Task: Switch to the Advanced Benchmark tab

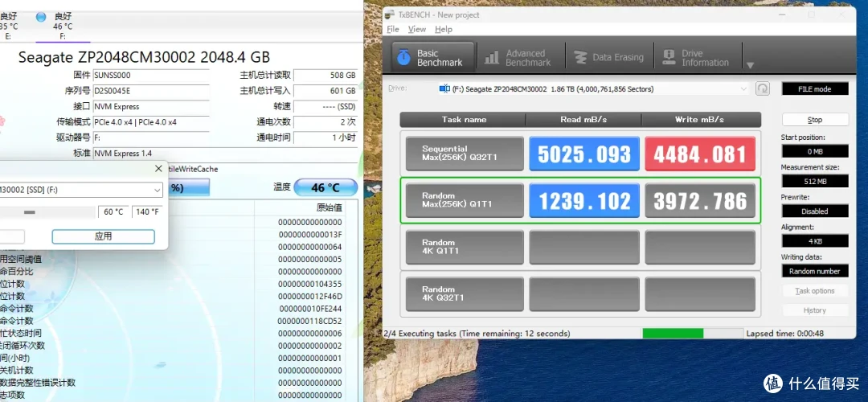Action: click(518, 58)
